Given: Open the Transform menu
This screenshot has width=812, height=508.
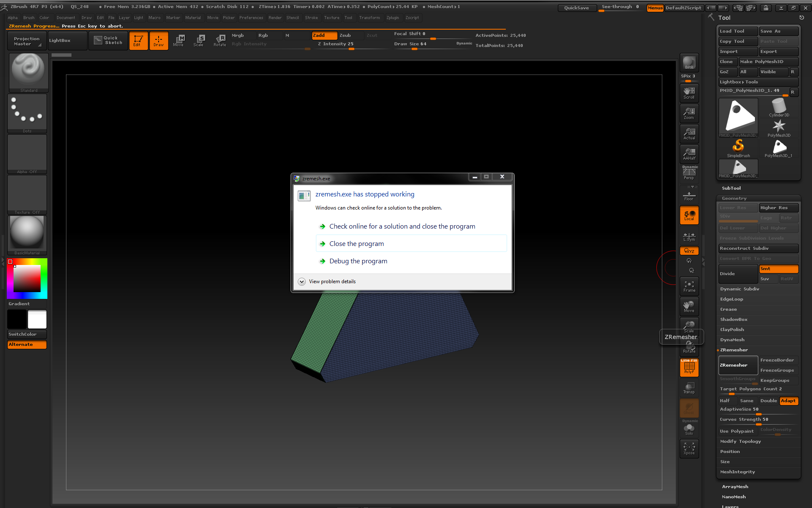Looking at the screenshot, I should coord(369,18).
